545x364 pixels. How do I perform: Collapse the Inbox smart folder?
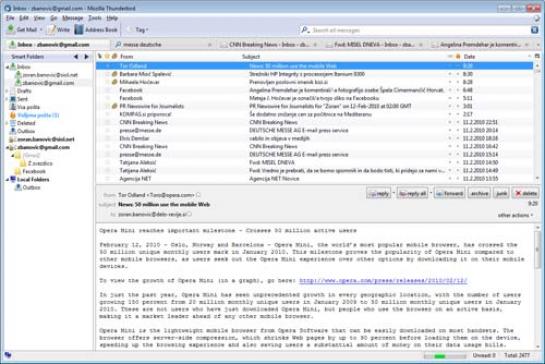(7, 67)
